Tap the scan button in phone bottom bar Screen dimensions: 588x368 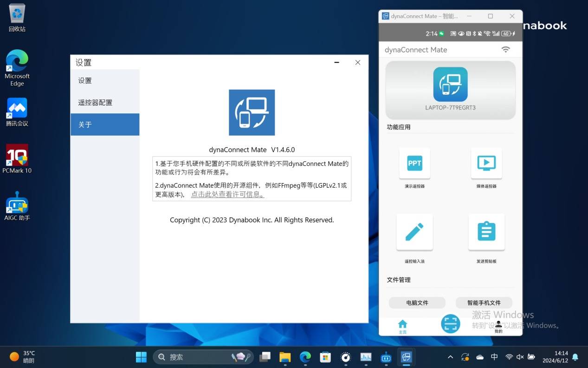click(450, 323)
